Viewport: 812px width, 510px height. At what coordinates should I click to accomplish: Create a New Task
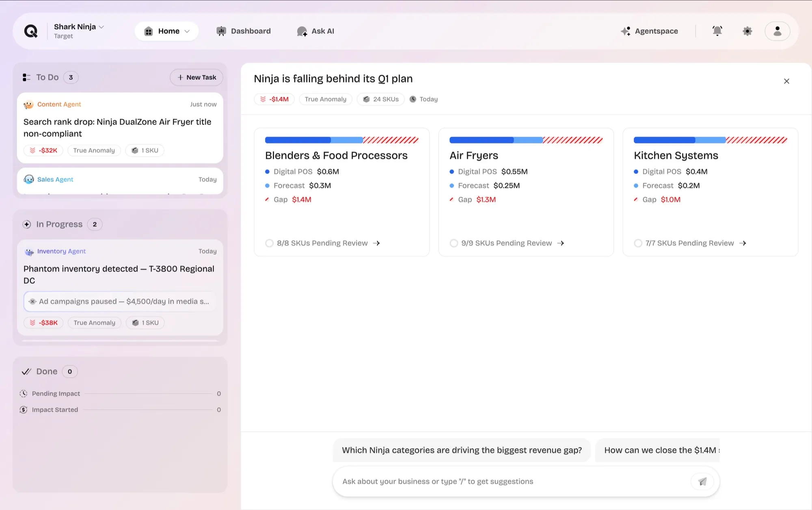pyautogui.click(x=197, y=77)
